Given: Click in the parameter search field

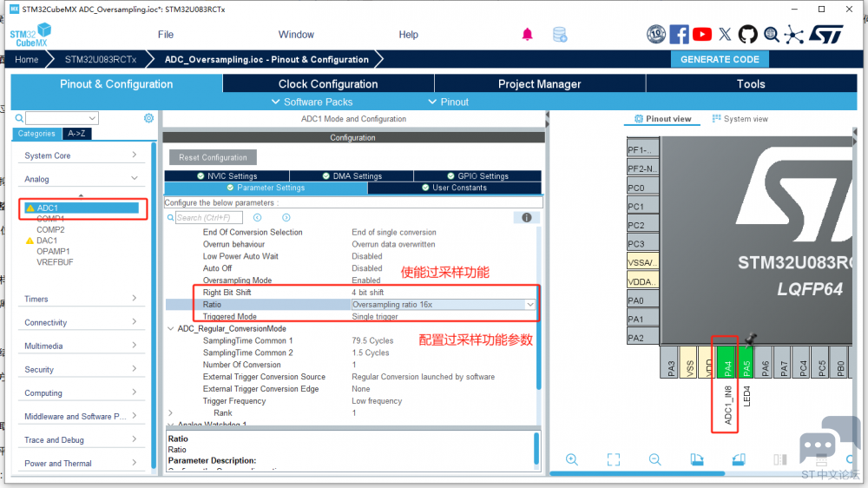Looking at the screenshot, I should coord(208,218).
